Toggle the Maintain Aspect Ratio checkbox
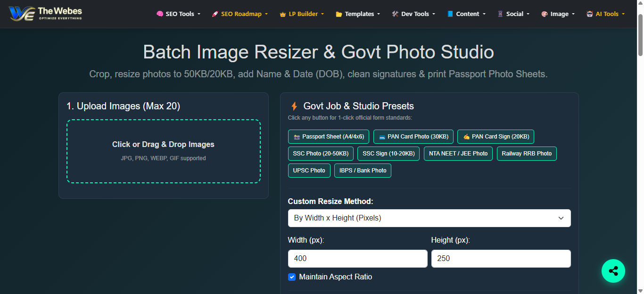This screenshot has width=644, height=294. 292,277
